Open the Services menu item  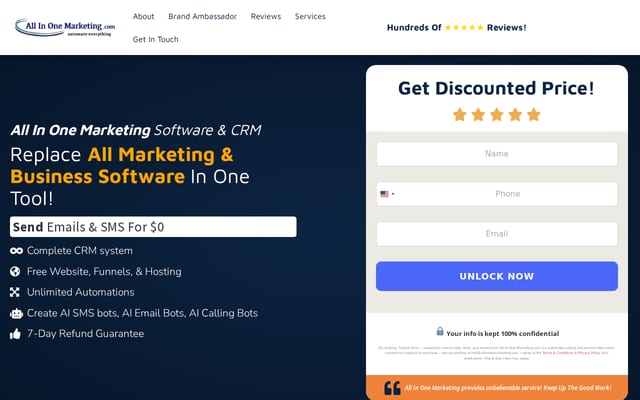[x=310, y=16]
